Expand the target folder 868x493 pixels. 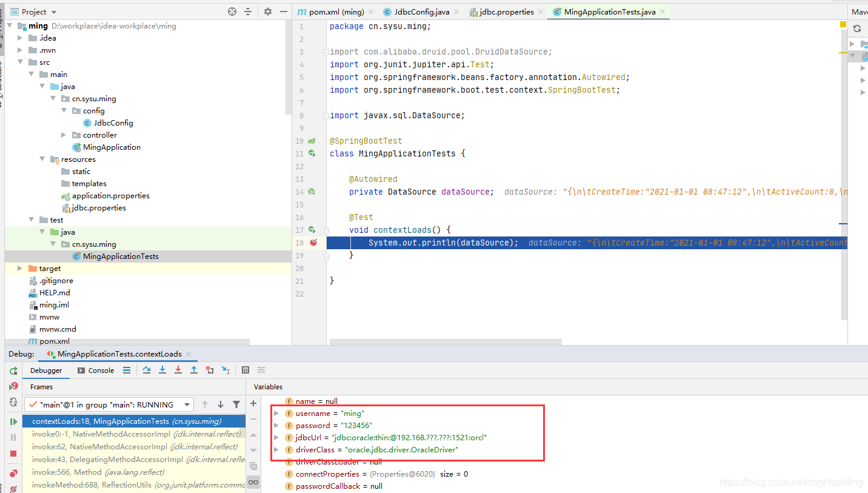click(21, 269)
